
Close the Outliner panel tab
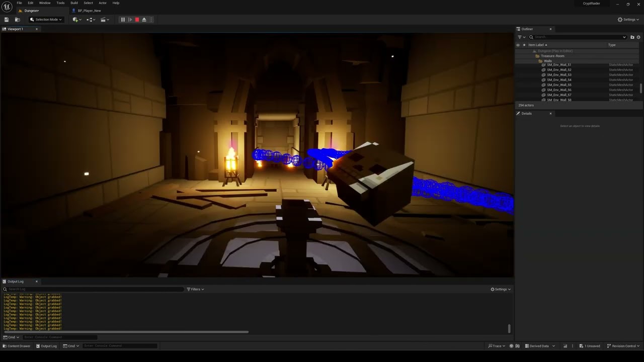pyautogui.click(x=550, y=29)
